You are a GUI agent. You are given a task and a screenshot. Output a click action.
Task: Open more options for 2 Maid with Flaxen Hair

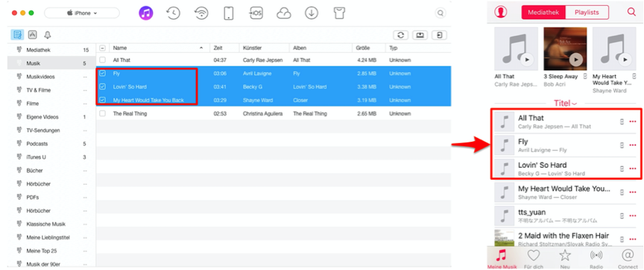[633, 239]
